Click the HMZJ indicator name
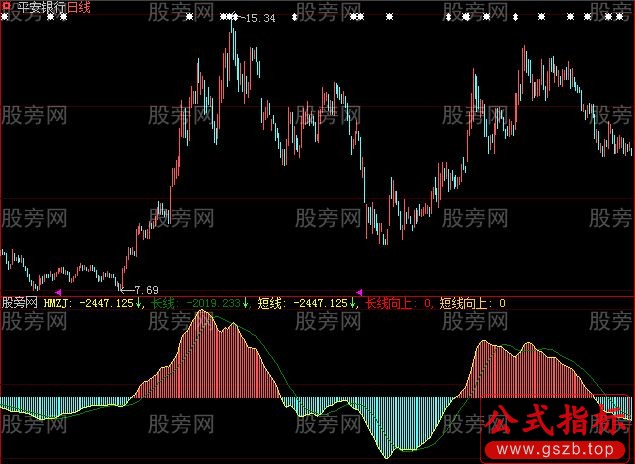 [x=58, y=302]
